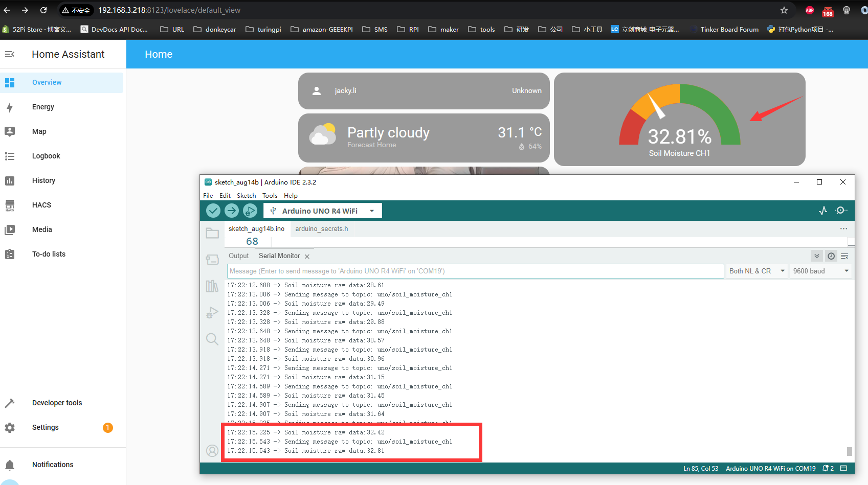Open the Partly cloudy weather card
The width and height of the screenshot is (868, 485).
(424, 138)
